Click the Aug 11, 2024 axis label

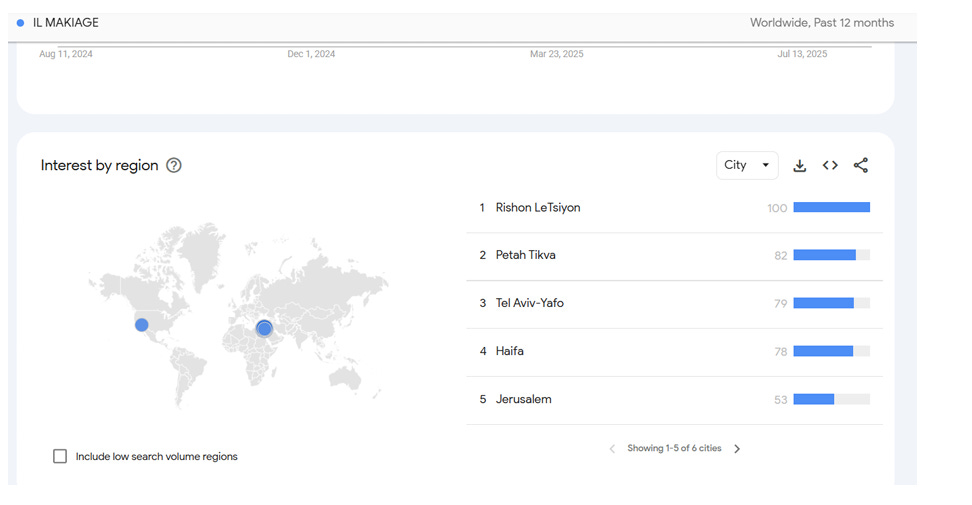66,54
